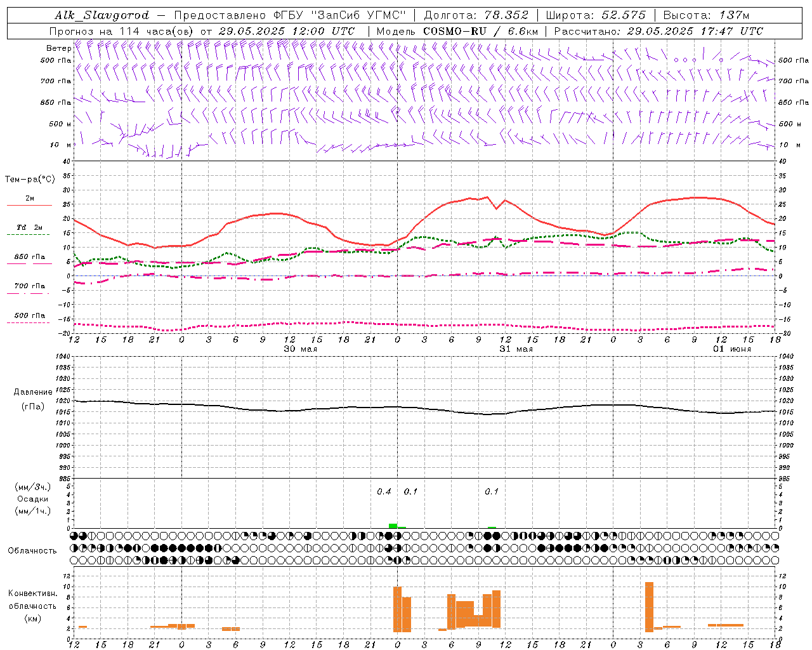Click the '(мм/3ч.)' precipitation unit label
Image resolution: width=812 pixels, height=650 pixels.
coord(33,487)
